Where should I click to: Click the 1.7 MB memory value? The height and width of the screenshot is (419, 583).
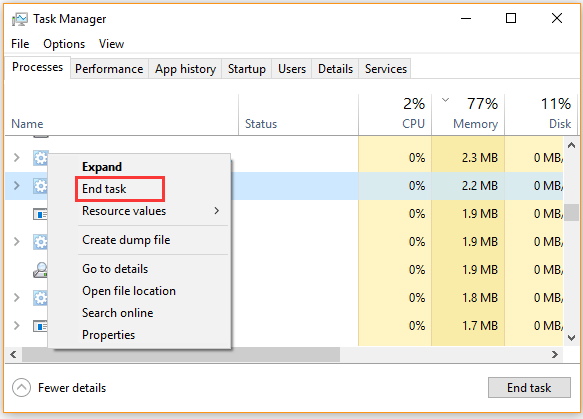480,326
